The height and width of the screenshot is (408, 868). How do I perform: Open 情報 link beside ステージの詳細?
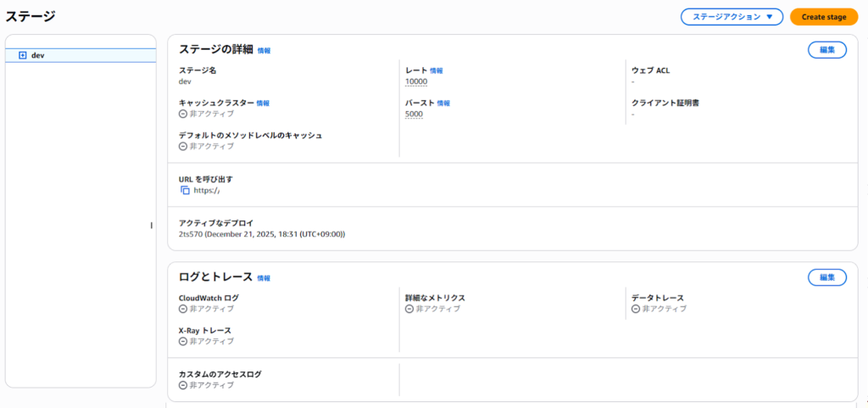click(x=264, y=51)
